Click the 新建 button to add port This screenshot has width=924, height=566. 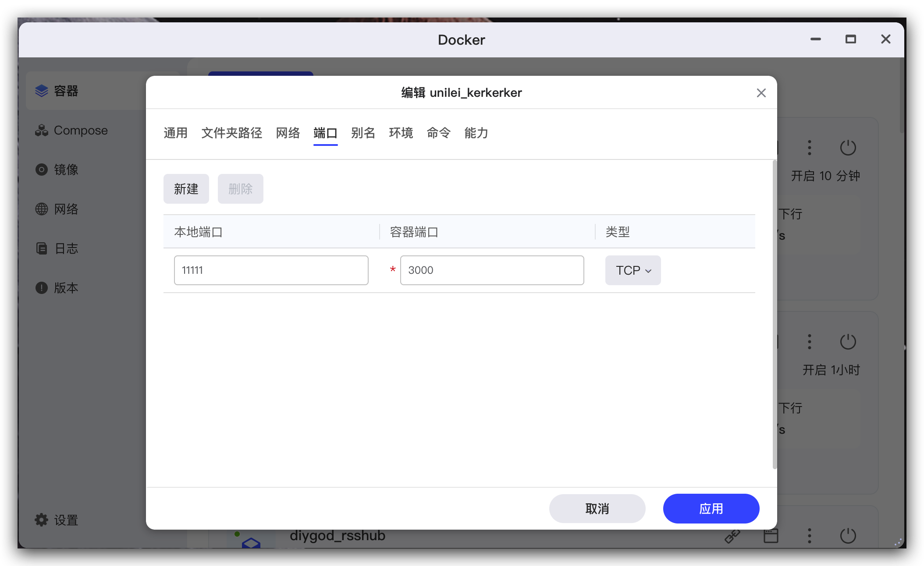point(186,189)
